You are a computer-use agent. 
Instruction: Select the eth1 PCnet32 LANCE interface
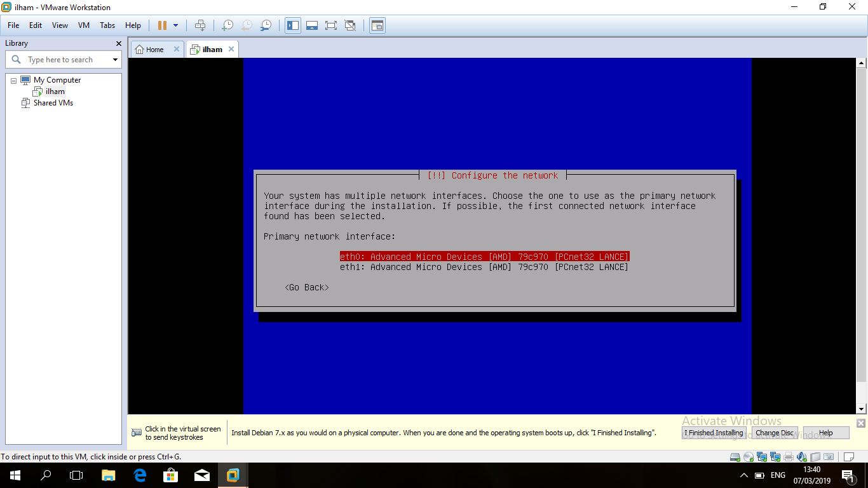coord(484,267)
